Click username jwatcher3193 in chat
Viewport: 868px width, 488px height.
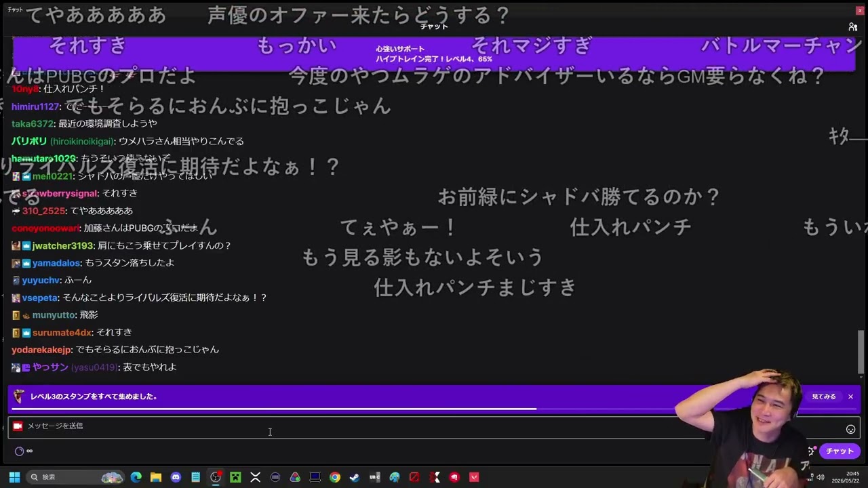[63, 245]
